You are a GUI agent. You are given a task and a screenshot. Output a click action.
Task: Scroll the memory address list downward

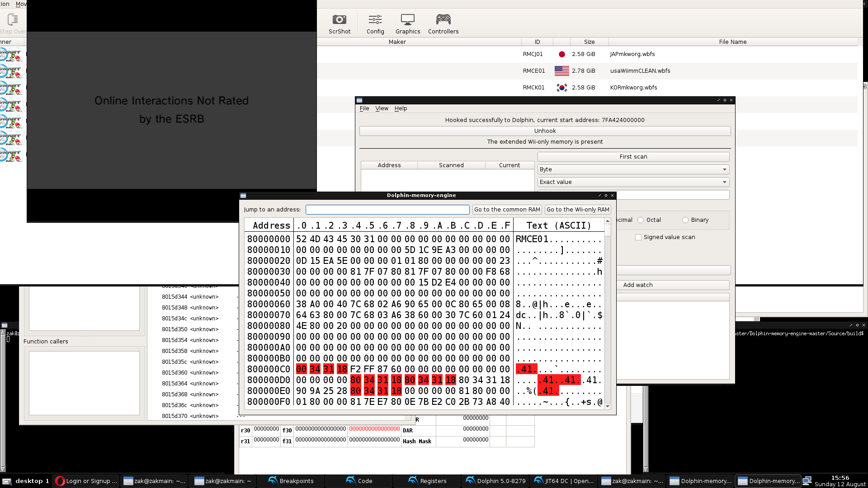click(x=608, y=405)
